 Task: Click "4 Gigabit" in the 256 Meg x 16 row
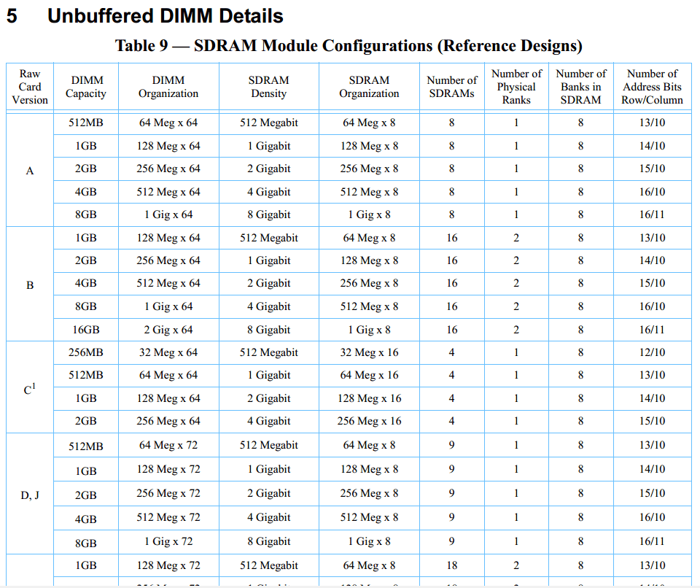269,421
